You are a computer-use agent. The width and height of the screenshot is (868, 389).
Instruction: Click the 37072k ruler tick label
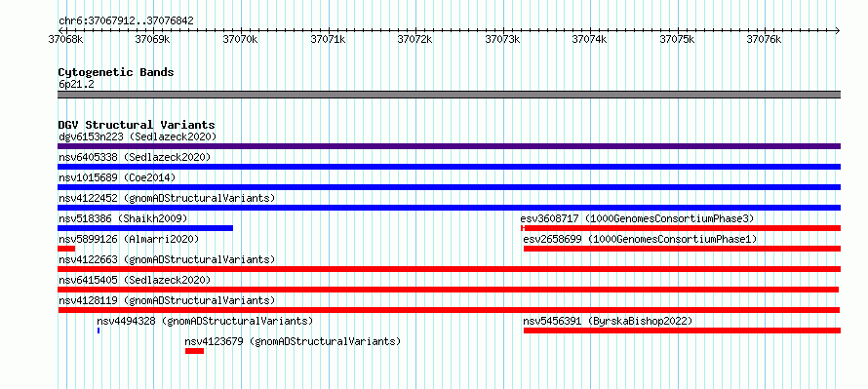click(415, 39)
